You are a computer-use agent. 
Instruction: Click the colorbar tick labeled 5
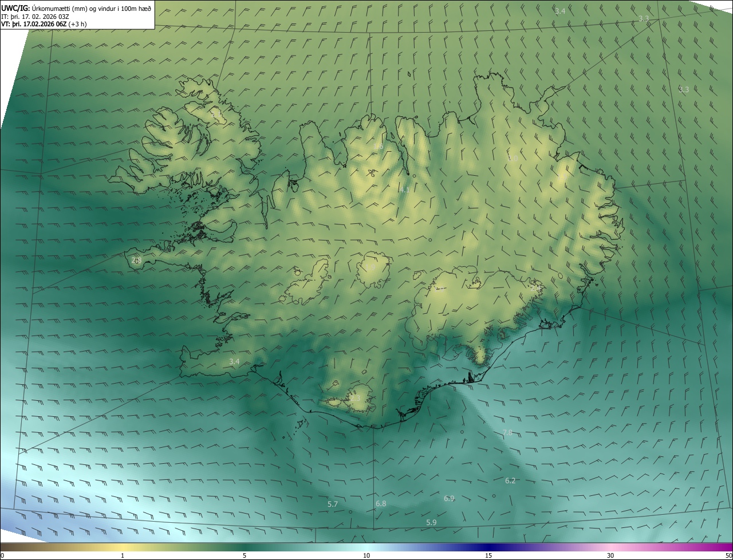tap(245, 555)
